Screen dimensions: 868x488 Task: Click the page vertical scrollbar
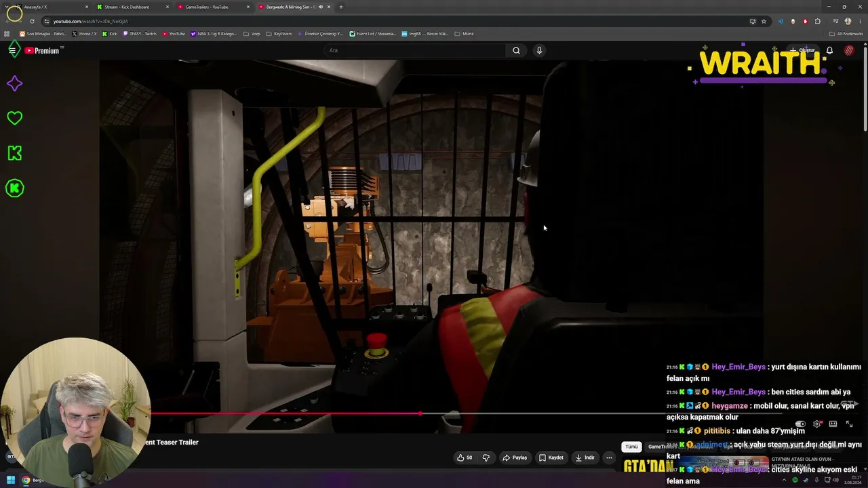pyautogui.click(x=865, y=88)
